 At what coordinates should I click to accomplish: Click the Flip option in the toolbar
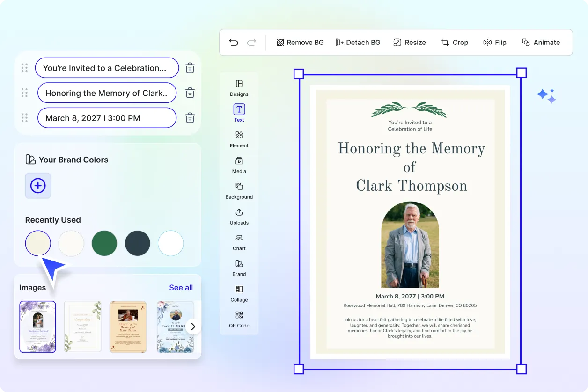[494, 42]
